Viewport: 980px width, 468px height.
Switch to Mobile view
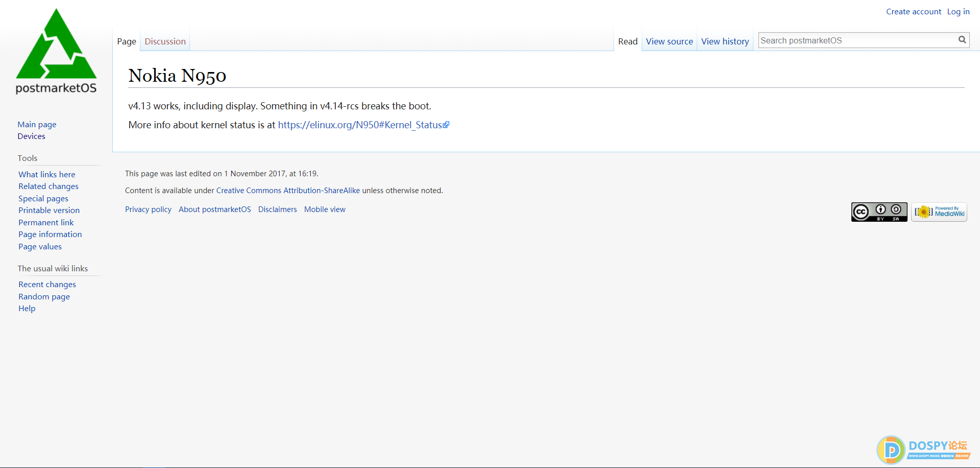[x=325, y=209]
